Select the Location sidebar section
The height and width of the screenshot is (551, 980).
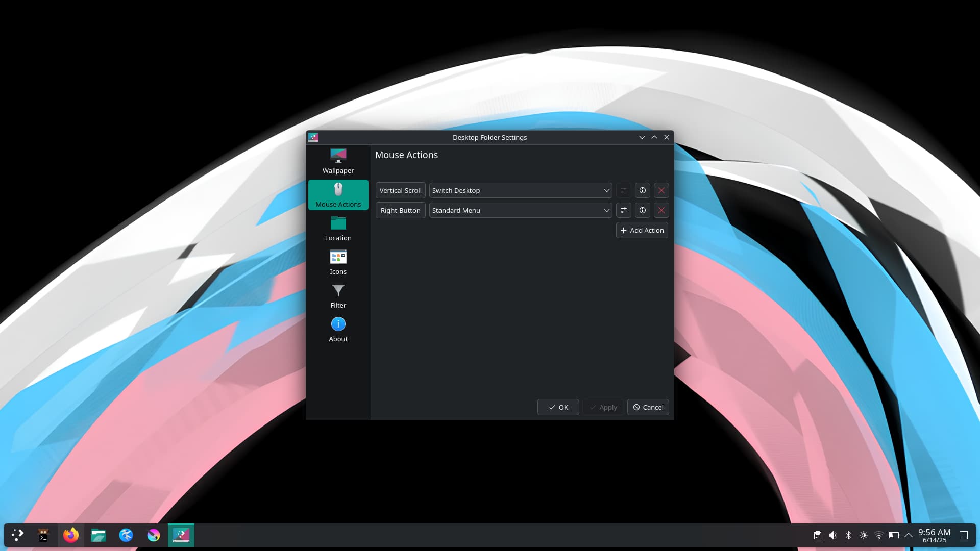[x=338, y=229]
